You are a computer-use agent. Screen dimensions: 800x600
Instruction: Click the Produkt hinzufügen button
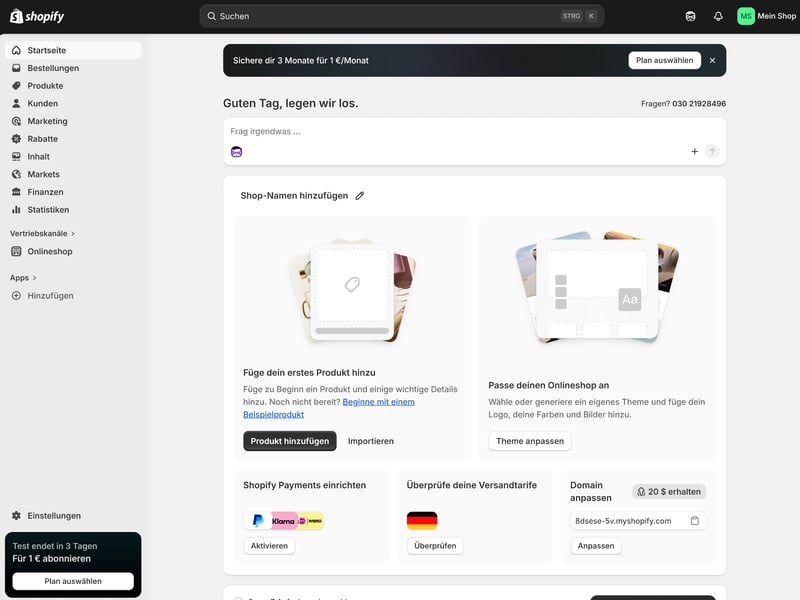pos(290,441)
